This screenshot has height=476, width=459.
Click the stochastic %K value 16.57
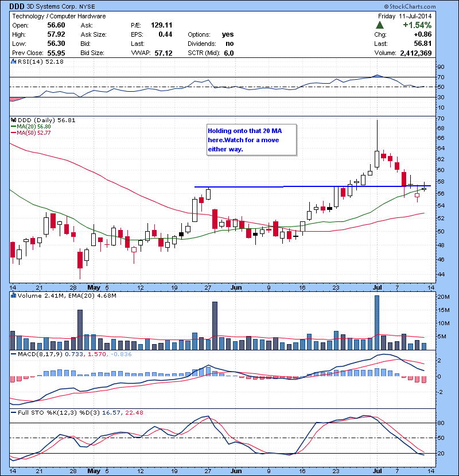(x=111, y=413)
